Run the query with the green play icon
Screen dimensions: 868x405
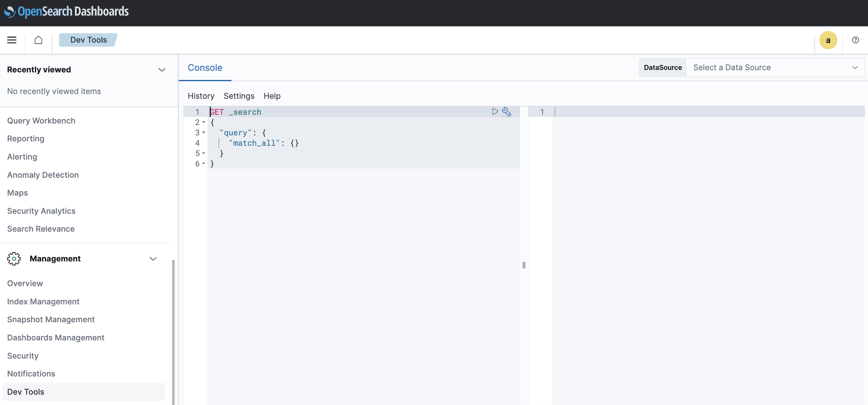tap(495, 112)
